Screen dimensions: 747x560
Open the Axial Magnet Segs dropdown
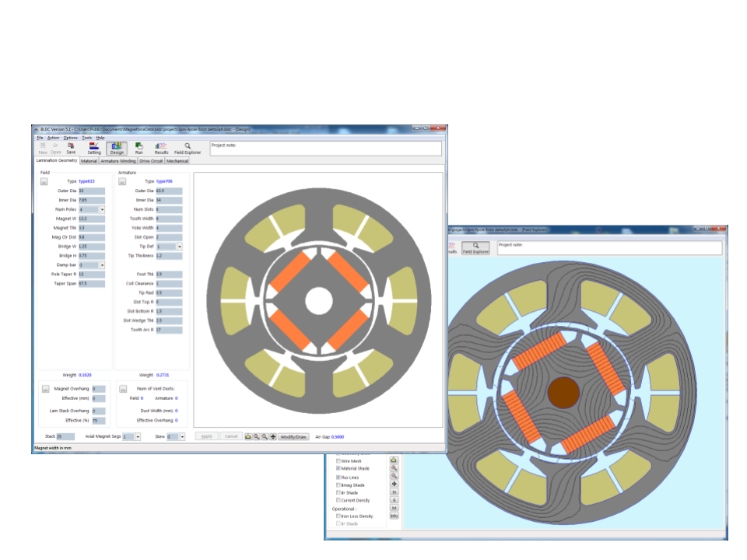pos(138,437)
